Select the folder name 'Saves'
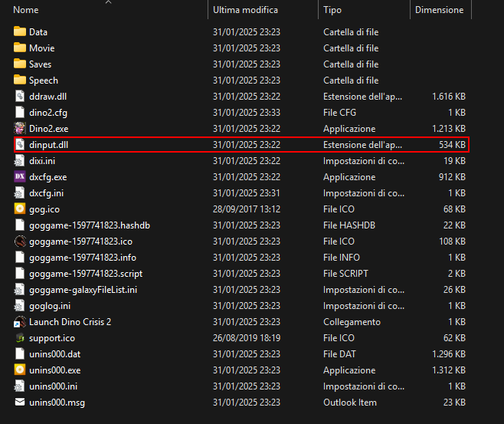 [40, 64]
